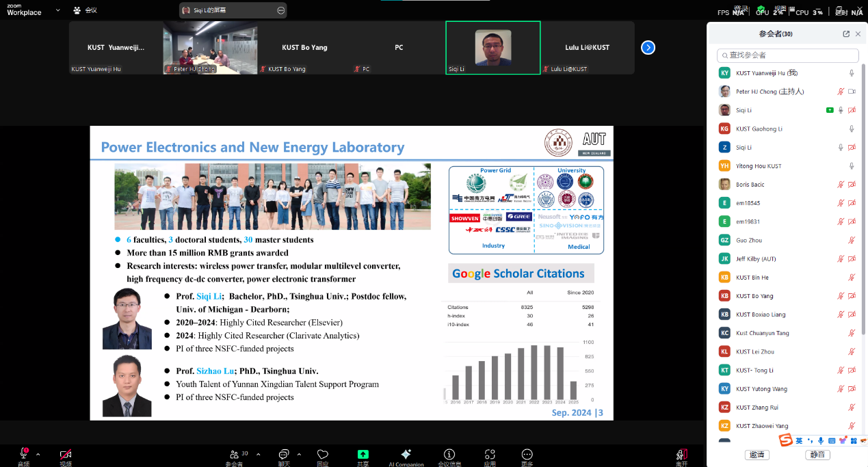The image size is (868, 467).
Task: Click em18545 muted microphone icon
Action: [x=841, y=203]
